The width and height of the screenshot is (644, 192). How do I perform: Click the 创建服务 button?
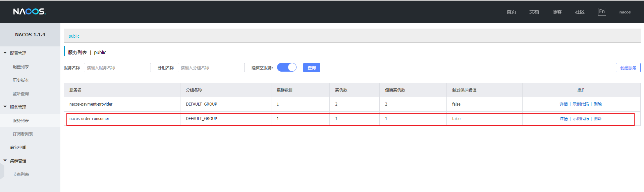(x=628, y=68)
